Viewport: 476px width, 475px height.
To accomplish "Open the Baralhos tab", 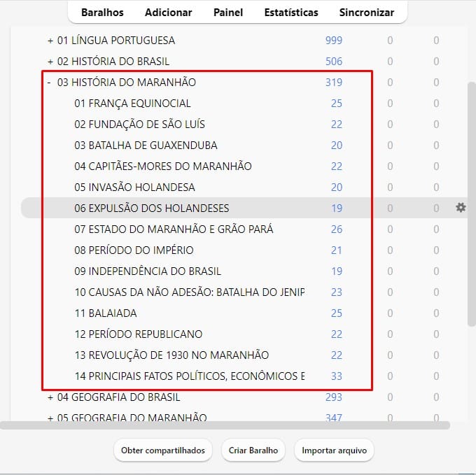I will pos(102,13).
